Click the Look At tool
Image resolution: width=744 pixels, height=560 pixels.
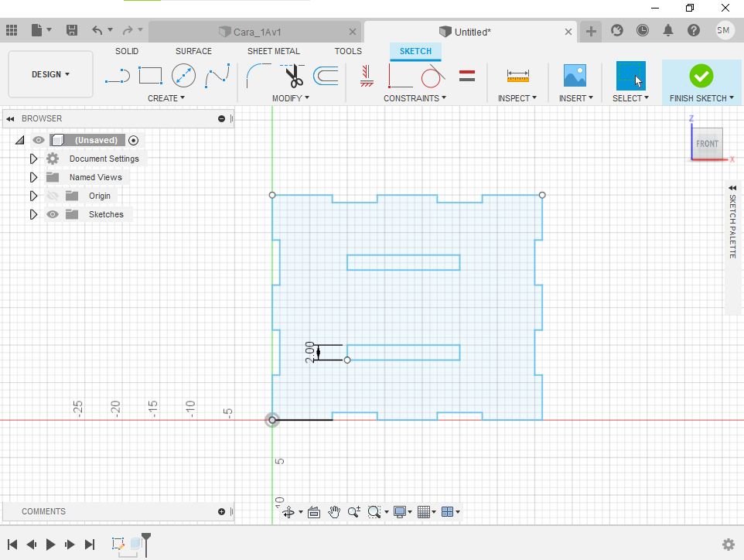(x=314, y=512)
